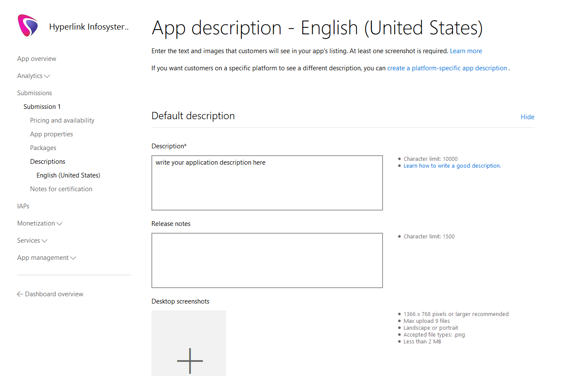Select Descriptions in sidebar
The width and height of the screenshot is (588, 376).
(48, 162)
